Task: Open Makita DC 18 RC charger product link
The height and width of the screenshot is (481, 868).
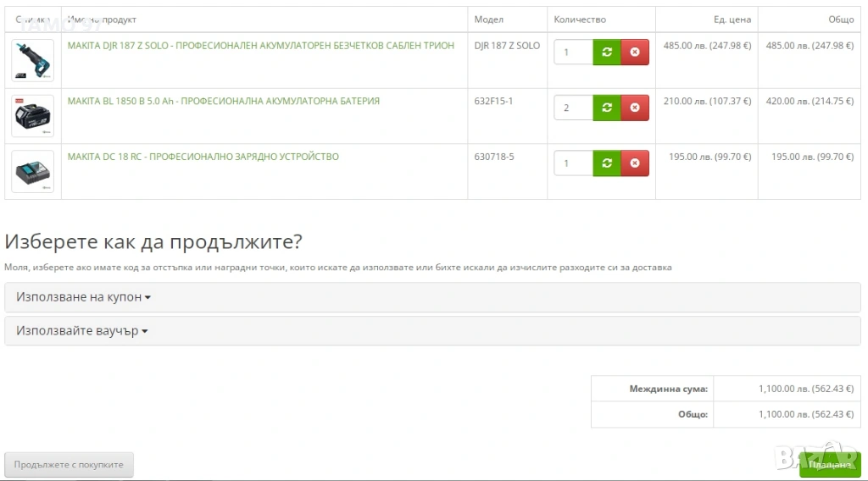Action: (x=203, y=157)
